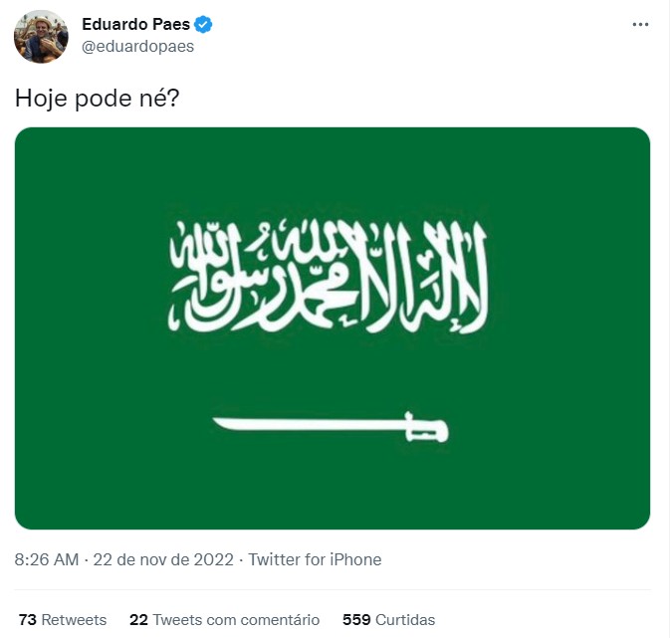
Task: Click the number 73 before Retweets
Action: [x=28, y=619]
